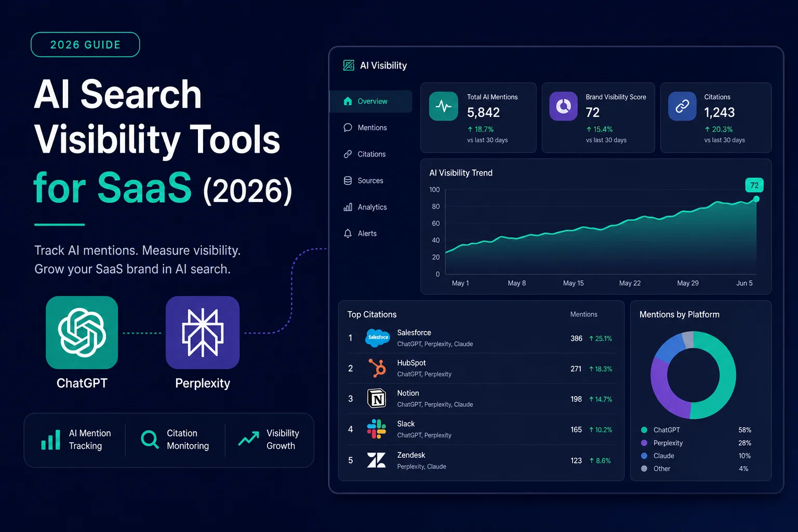
Task: Click the Claude 10% legend value
Action: point(744,456)
